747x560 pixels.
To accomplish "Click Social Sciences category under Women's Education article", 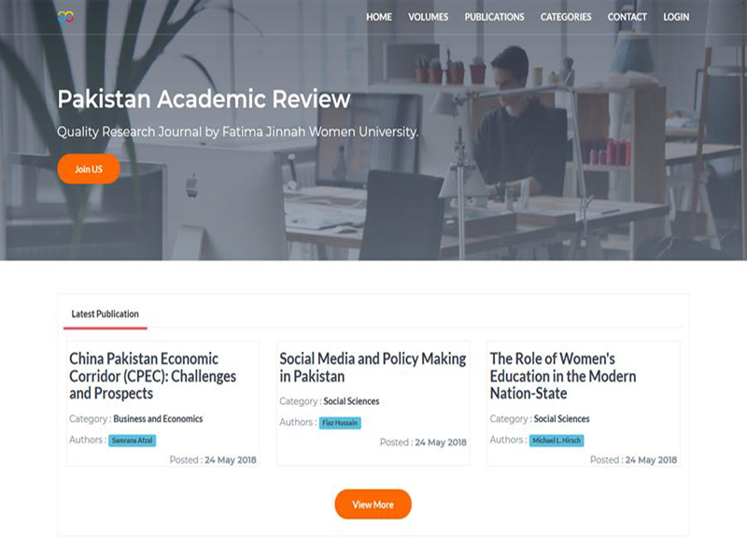I will (561, 419).
